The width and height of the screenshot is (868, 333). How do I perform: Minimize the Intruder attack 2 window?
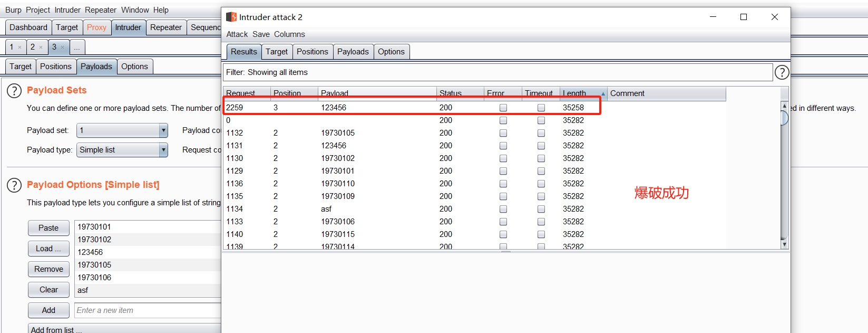tap(713, 17)
